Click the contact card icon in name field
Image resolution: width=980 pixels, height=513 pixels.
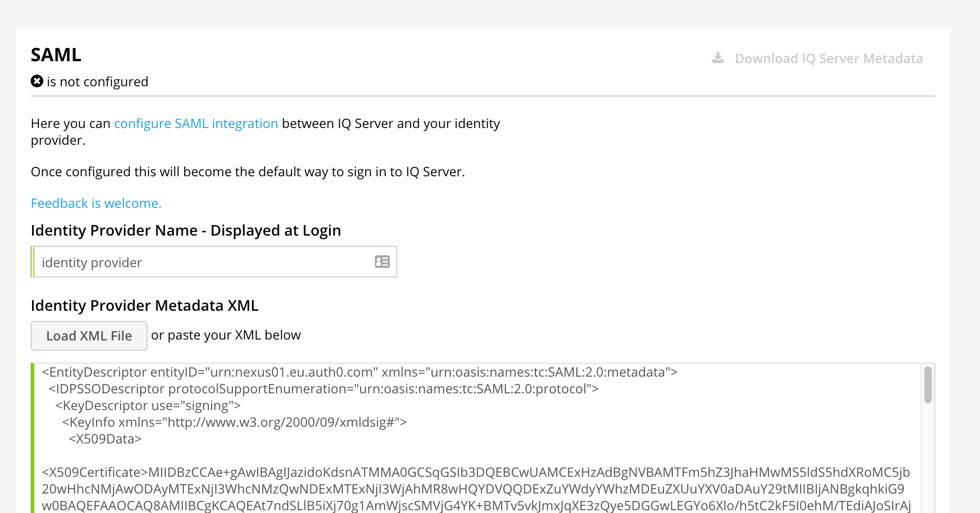click(382, 262)
